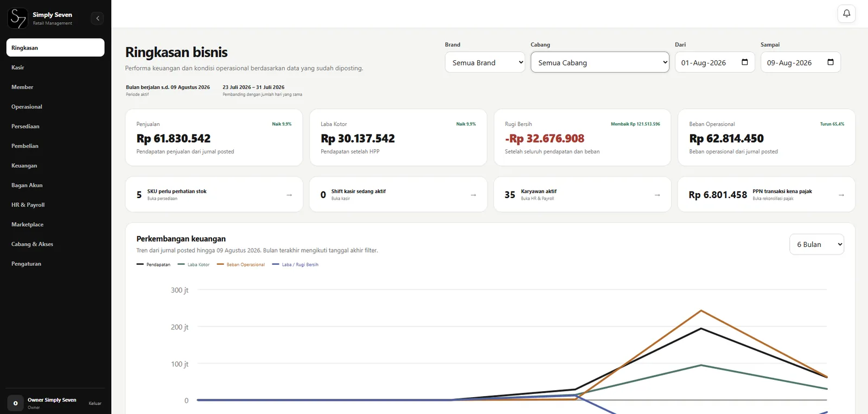
Task: Select Ringkasan in the sidebar
Action: [55, 48]
